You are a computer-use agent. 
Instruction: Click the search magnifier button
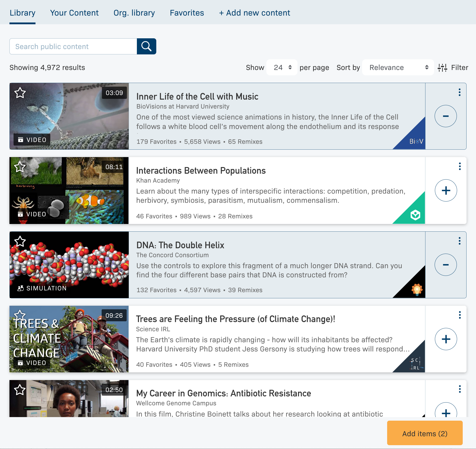(146, 46)
